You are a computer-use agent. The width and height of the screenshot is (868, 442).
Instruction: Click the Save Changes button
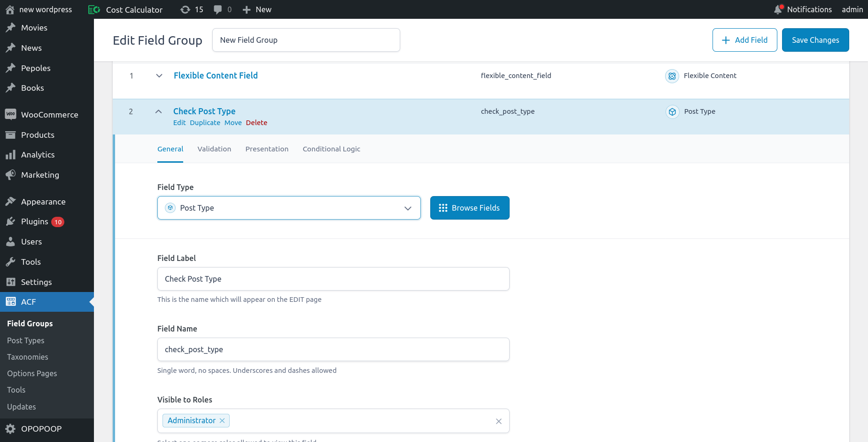click(815, 40)
